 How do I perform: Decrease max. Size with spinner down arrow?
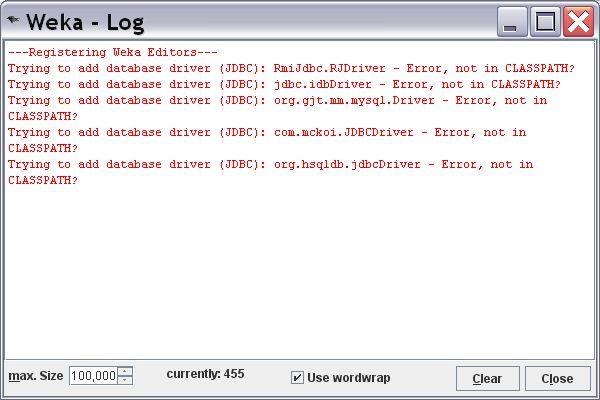[x=125, y=380]
